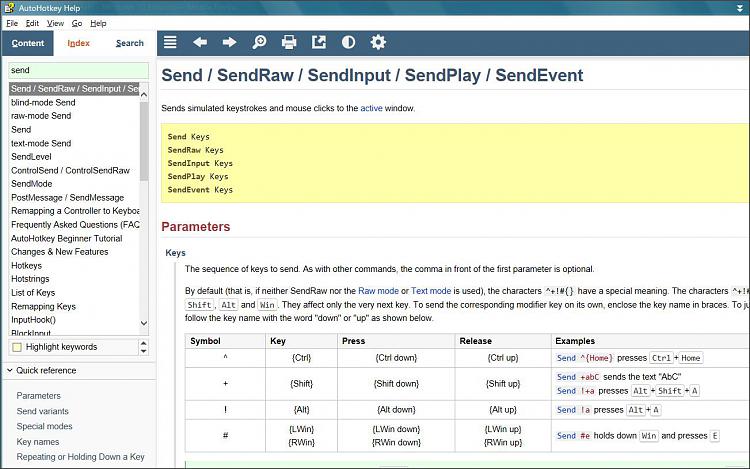The image size is (750, 469).
Task: Open the Edit menu
Action: click(x=32, y=23)
